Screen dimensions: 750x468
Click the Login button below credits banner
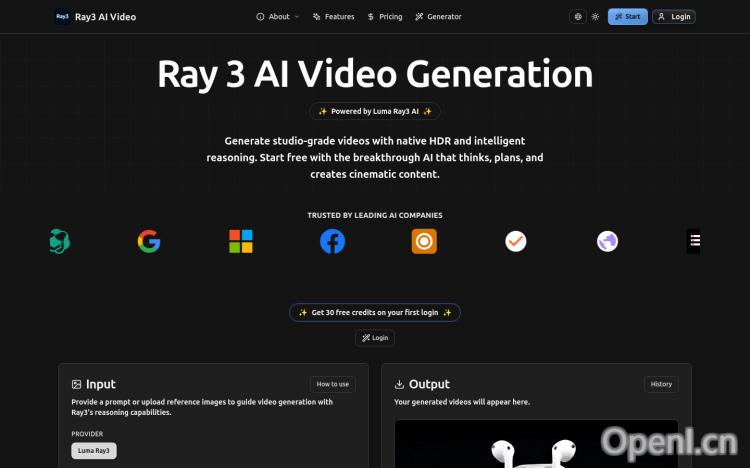pyautogui.click(x=375, y=338)
